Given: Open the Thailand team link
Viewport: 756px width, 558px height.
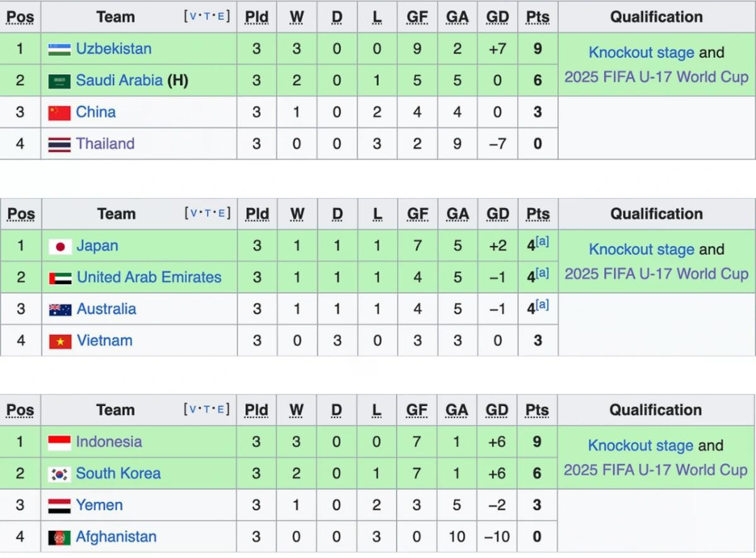Looking at the screenshot, I should 105,144.
